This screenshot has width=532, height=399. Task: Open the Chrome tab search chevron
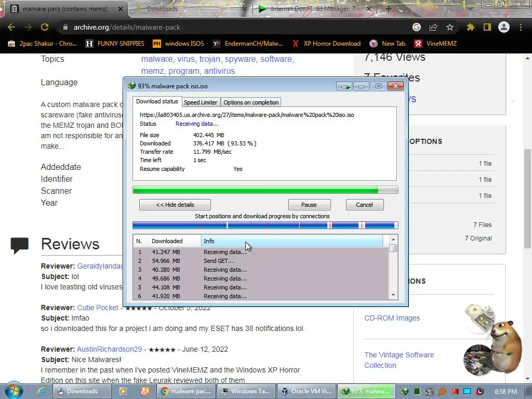pyautogui.click(x=470, y=9)
